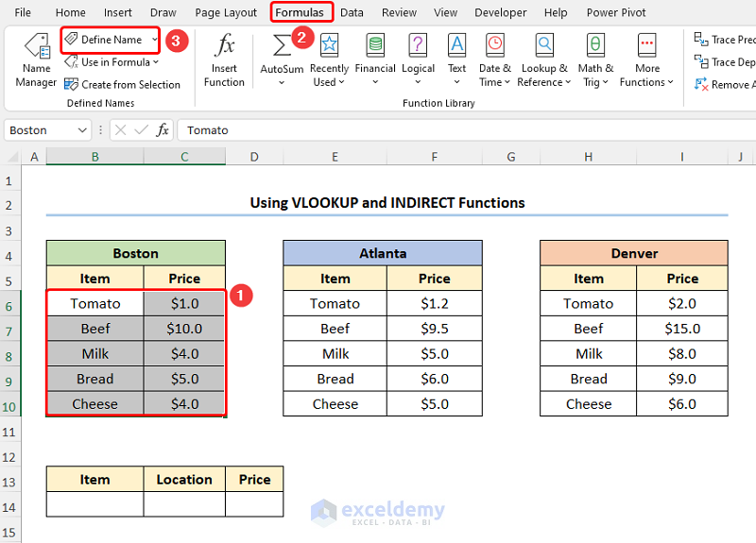
Task: Select the Boston header cell
Action: coord(136,253)
